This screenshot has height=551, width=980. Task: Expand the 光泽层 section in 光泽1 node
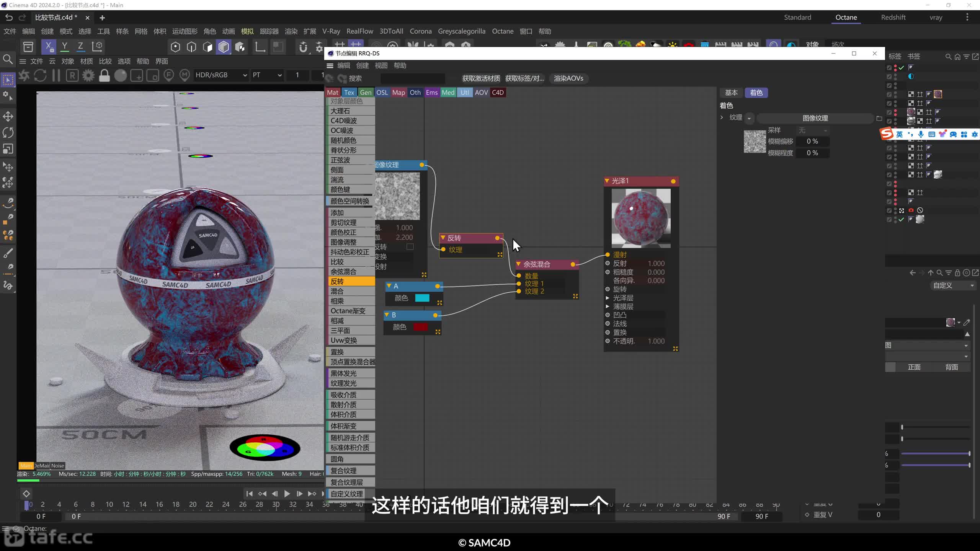[608, 298]
